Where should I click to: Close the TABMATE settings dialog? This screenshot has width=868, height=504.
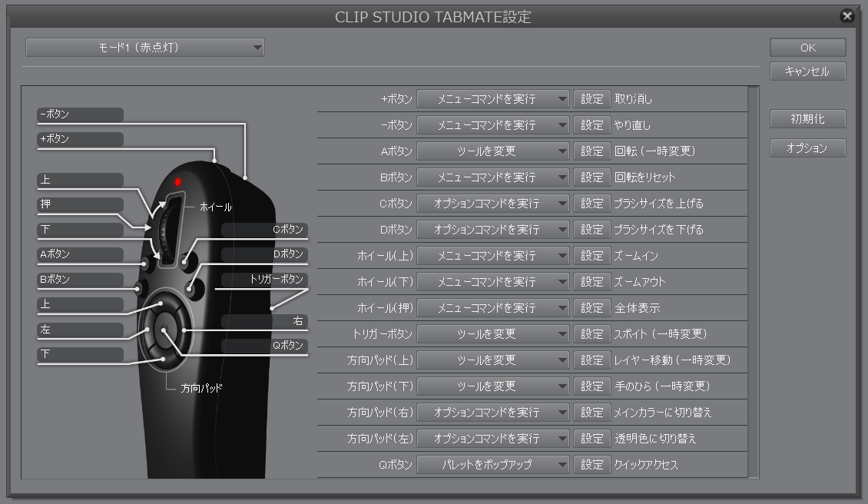(x=847, y=16)
